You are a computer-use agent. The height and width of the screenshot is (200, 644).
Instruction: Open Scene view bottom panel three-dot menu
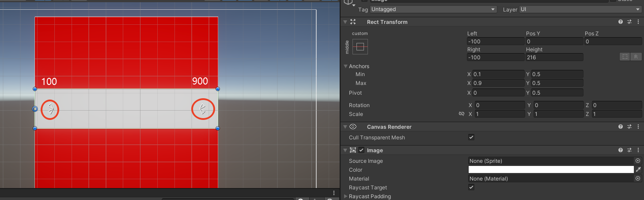pyautogui.click(x=334, y=193)
